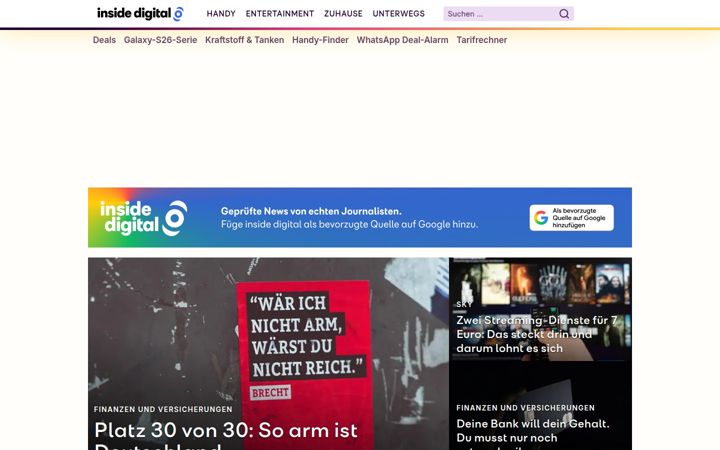The image size is (720, 450).
Task: Click the search magnifier icon
Action: [564, 14]
